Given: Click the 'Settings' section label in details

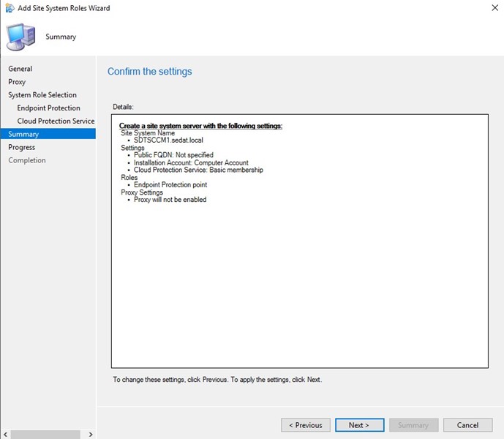Looking at the screenshot, I should (x=132, y=148).
